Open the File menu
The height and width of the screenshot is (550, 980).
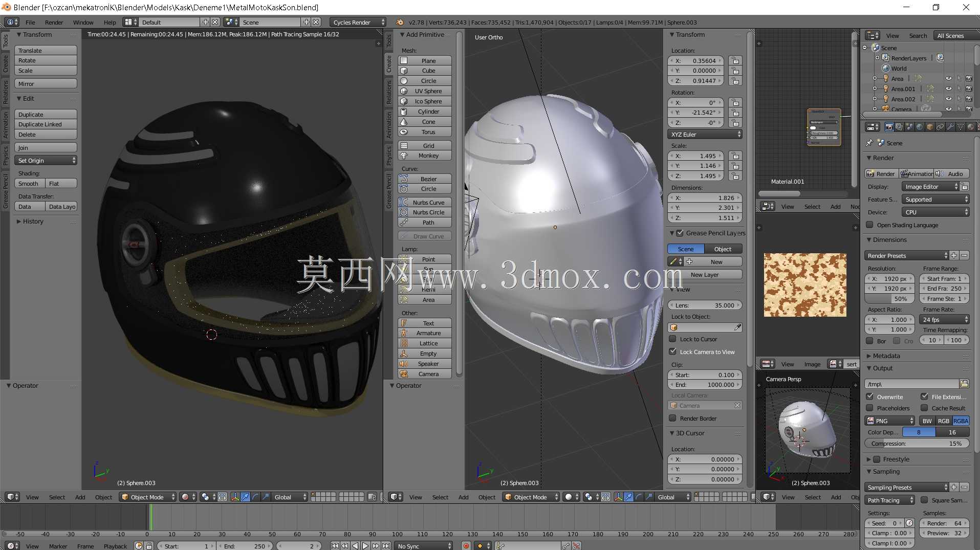(x=30, y=22)
